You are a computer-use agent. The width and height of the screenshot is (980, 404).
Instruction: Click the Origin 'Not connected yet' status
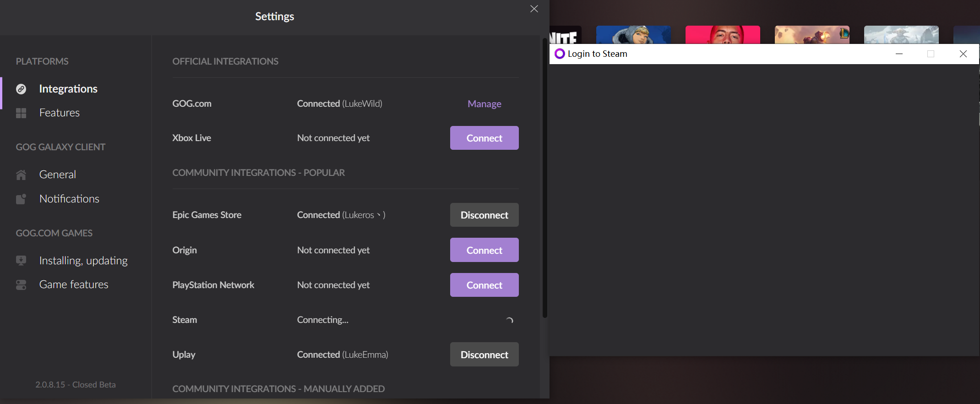tap(333, 250)
